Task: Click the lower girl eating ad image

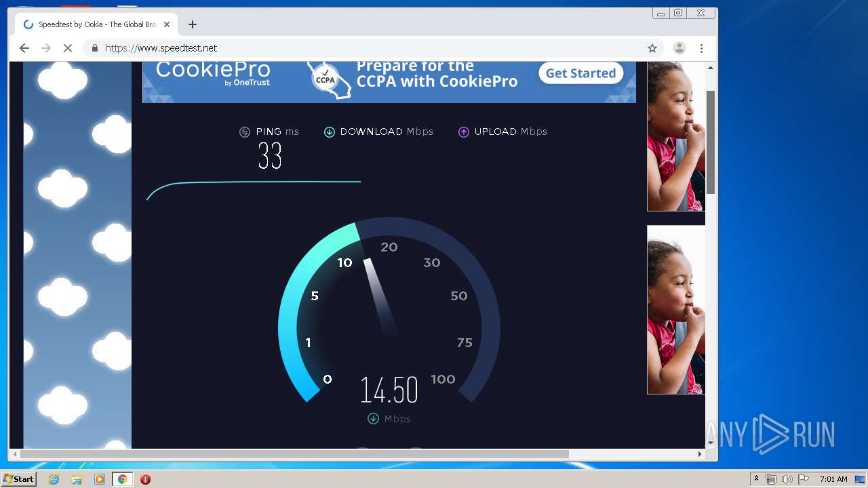Action: (x=676, y=310)
